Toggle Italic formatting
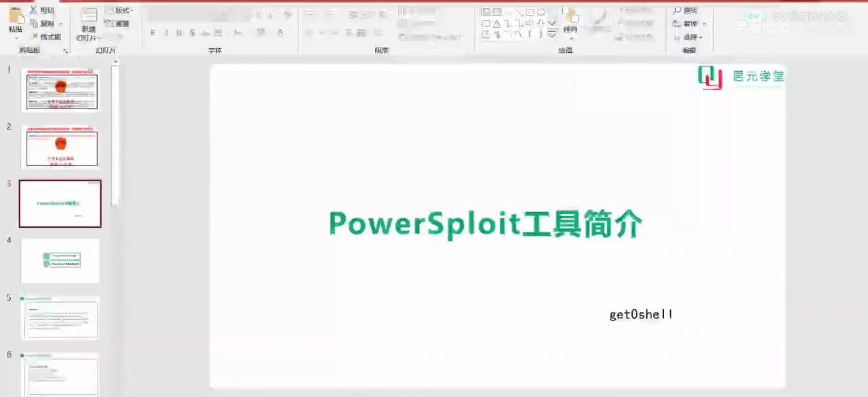The width and height of the screenshot is (868, 397). point(166,33)
